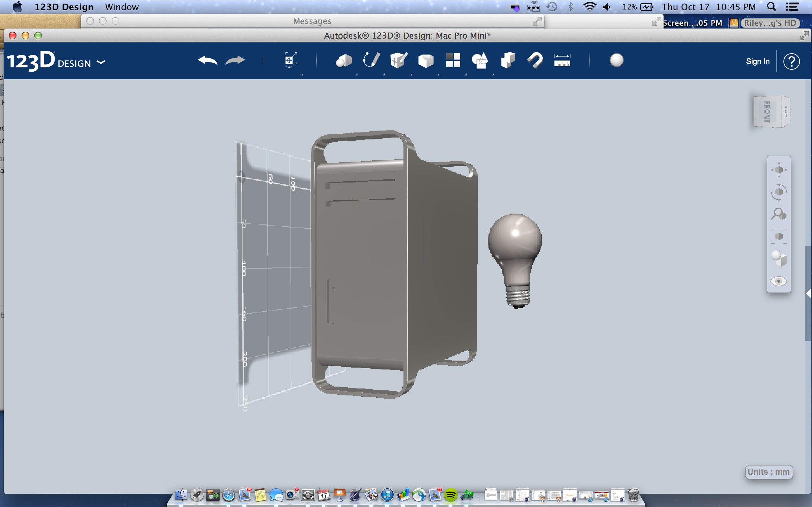Click the Sign In button
The width and height of the screenshot is (812, 507).
pos(758,61)
